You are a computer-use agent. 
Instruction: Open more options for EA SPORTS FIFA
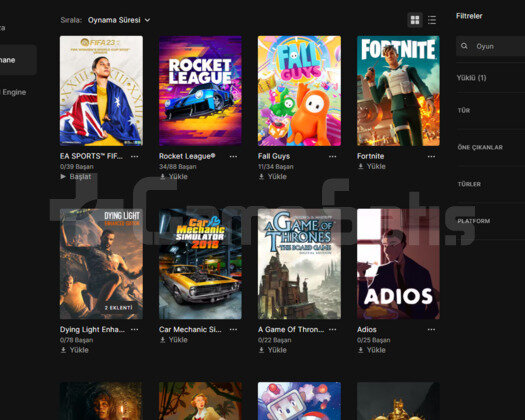pos(135,156)
